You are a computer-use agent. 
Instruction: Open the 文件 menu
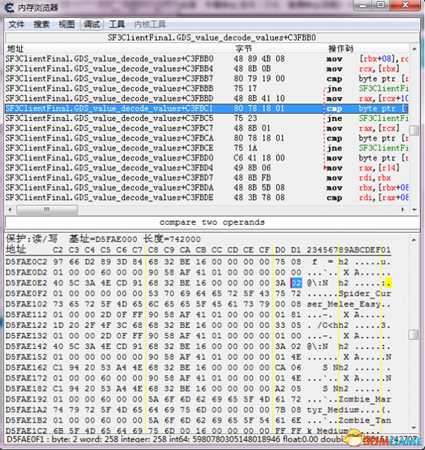click(16, 24)
